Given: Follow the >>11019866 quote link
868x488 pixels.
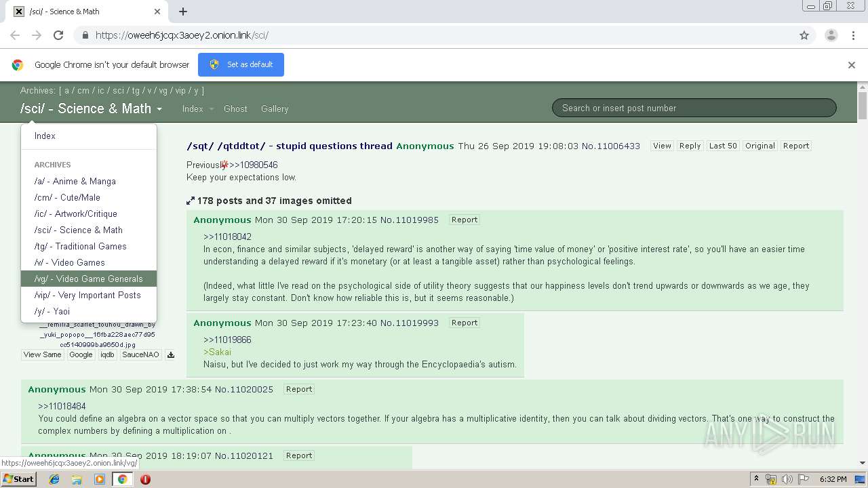Looking at the screenshot, I should [x=227, y=340].
